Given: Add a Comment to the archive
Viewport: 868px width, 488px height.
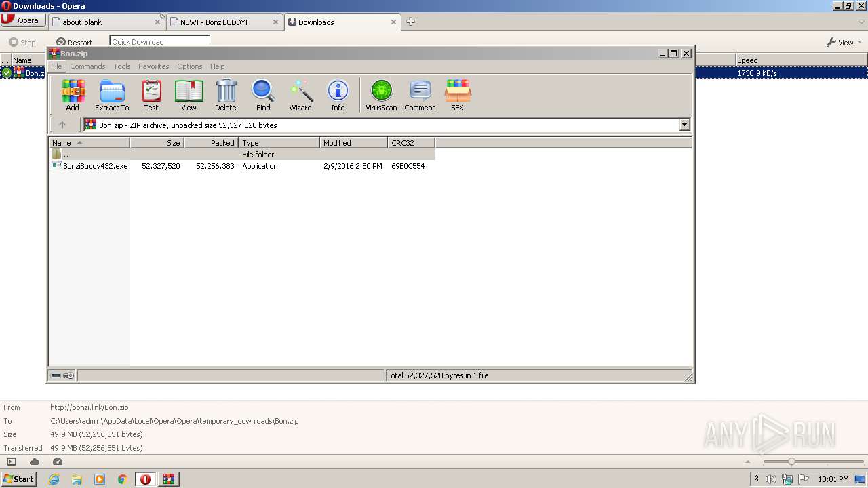Looking at the screenshot, I should tap(420, 95).
